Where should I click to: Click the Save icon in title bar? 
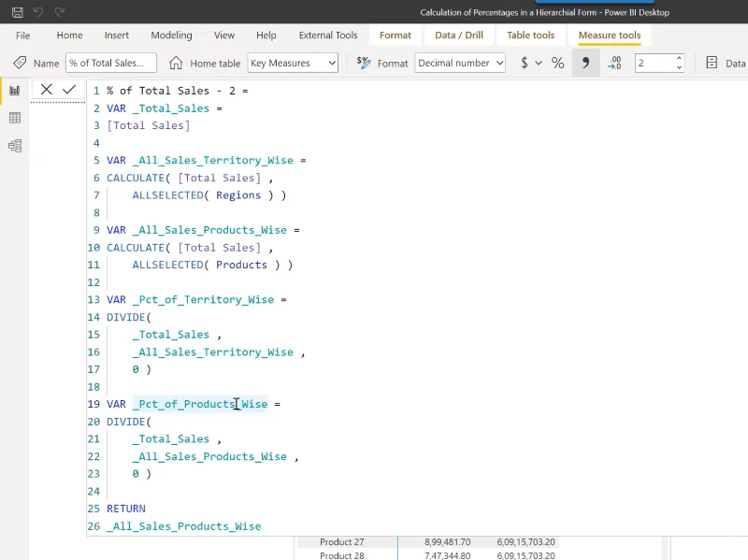18,12
